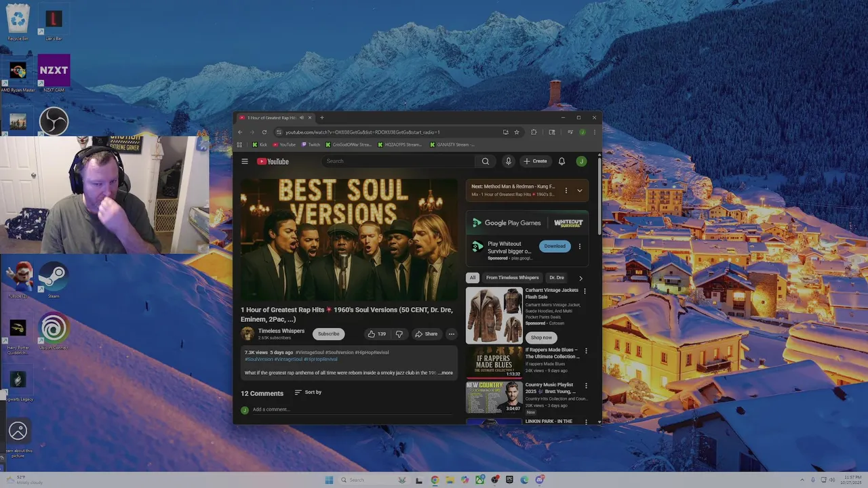Like the video with thumbs up
Viewport: 868px width, 488px height.
(x=377, y=333)
